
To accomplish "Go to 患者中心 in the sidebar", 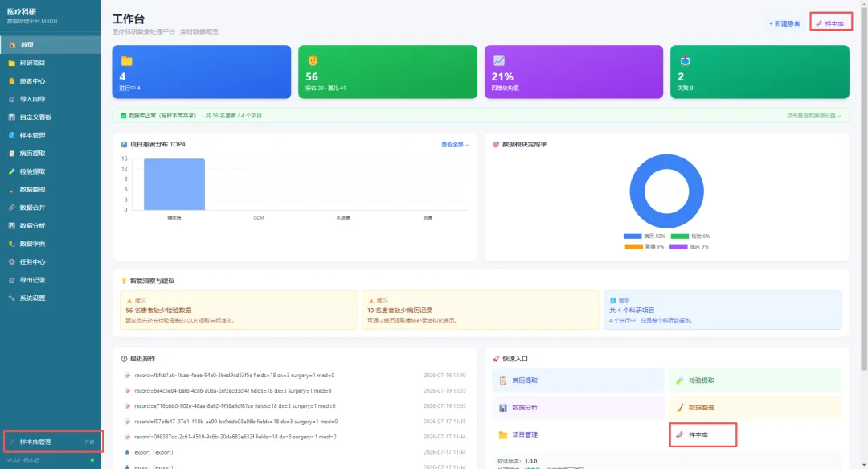I will [x=51, y=81].
